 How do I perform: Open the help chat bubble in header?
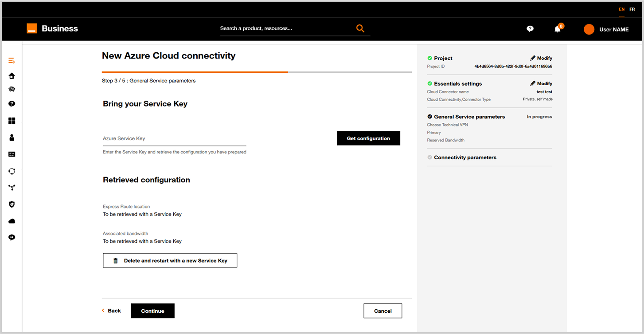pos(530,29)
